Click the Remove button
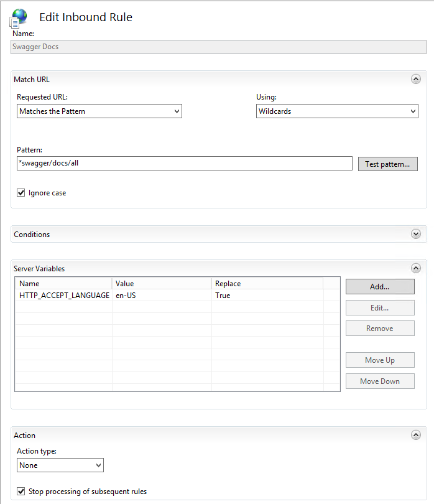This screenshot has width=434, height=504. tap(379, 329)
